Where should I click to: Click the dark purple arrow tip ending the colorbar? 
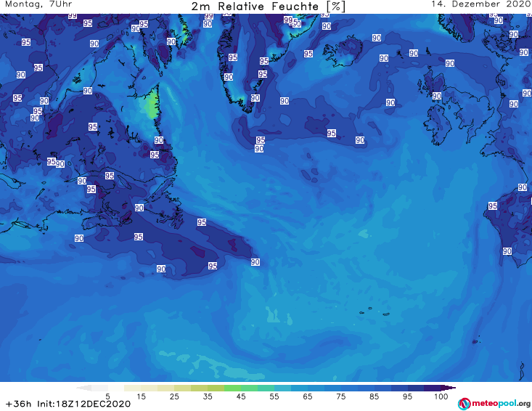click(x=449, y=388)
